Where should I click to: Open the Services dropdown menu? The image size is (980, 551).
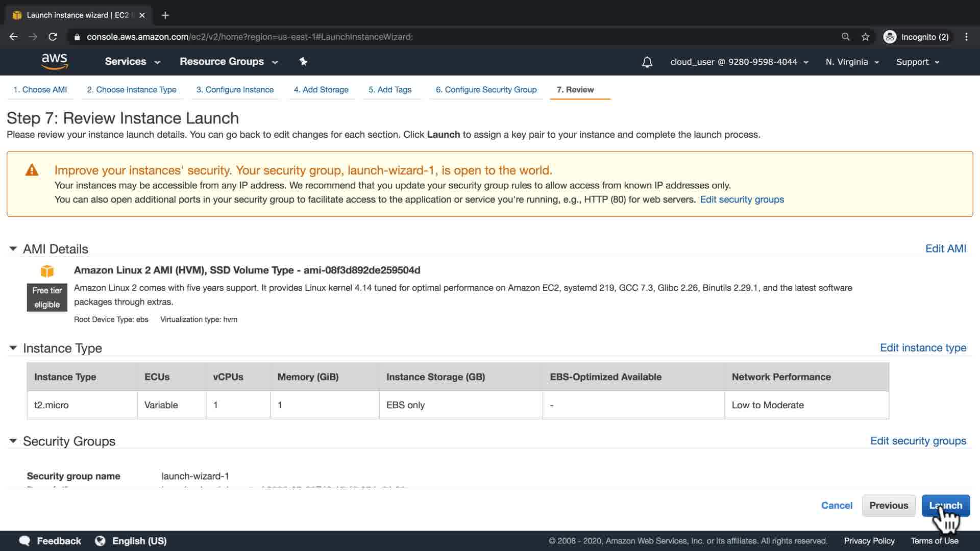click(x=132, y=62)
